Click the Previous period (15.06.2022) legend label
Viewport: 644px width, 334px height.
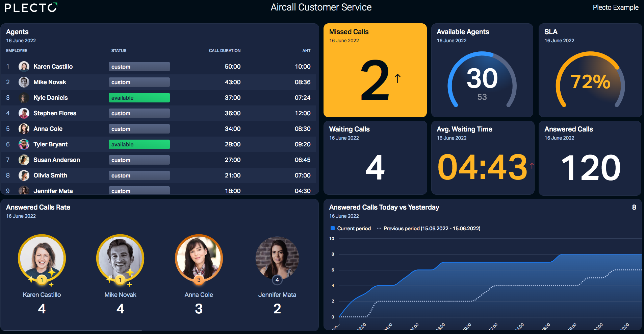(432, 229)
